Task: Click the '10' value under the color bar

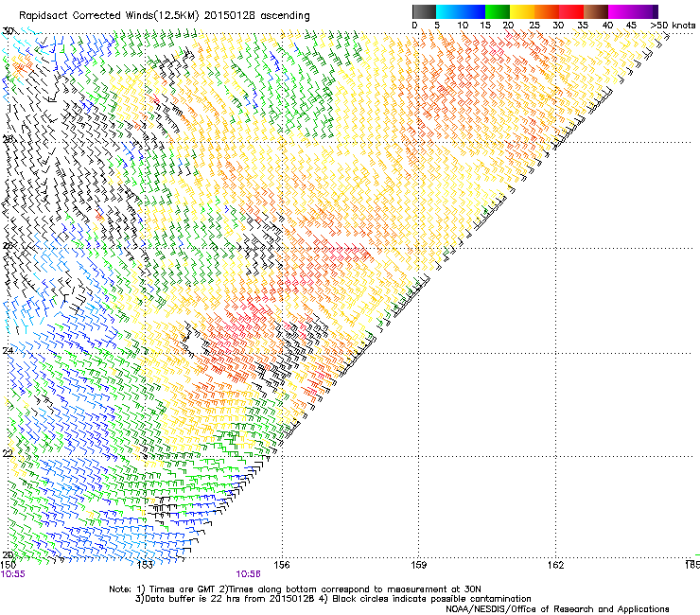Action: tap(463, 26)
